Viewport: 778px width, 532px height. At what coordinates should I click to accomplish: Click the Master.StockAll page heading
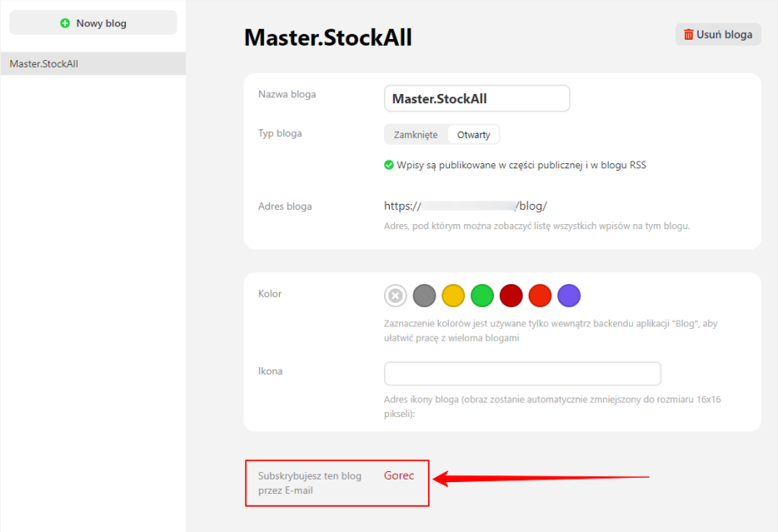[x=328, y=37]
